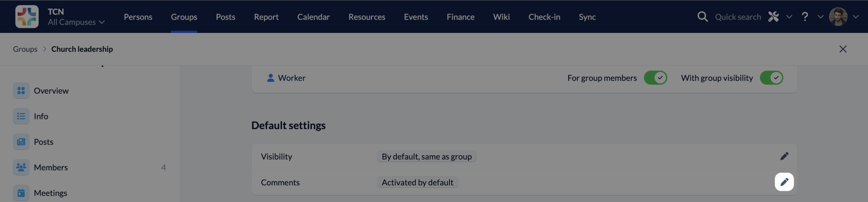868x202 pixels.
Task: Select the Overview section icon in sidebar
Action: pyautogui.click(x=21, y=90)
